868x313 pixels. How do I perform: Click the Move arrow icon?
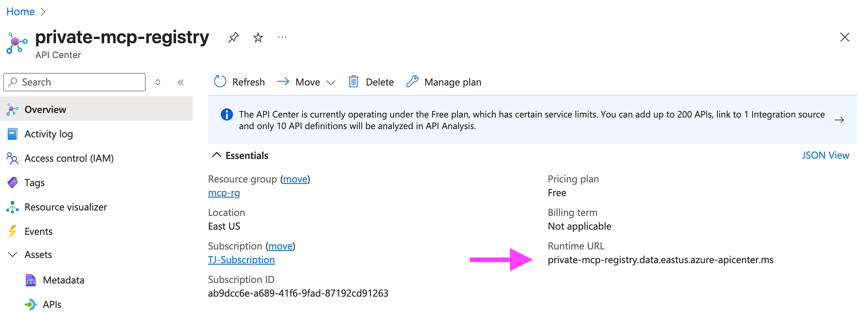point(283,82)
